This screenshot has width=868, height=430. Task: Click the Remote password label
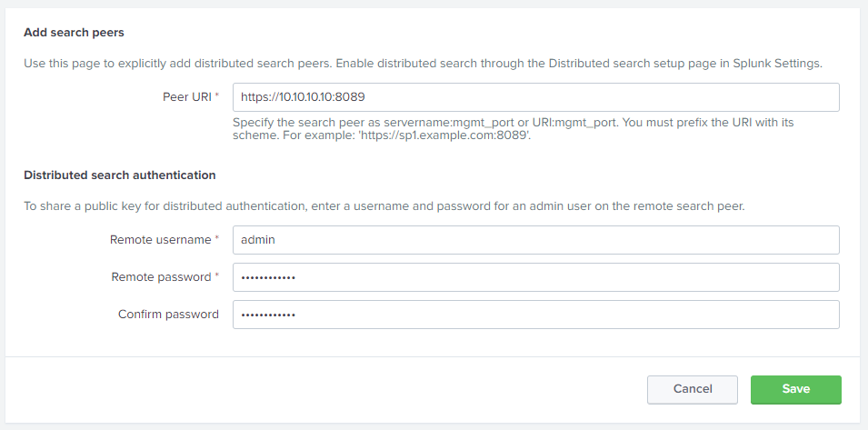tap(161, 277)
